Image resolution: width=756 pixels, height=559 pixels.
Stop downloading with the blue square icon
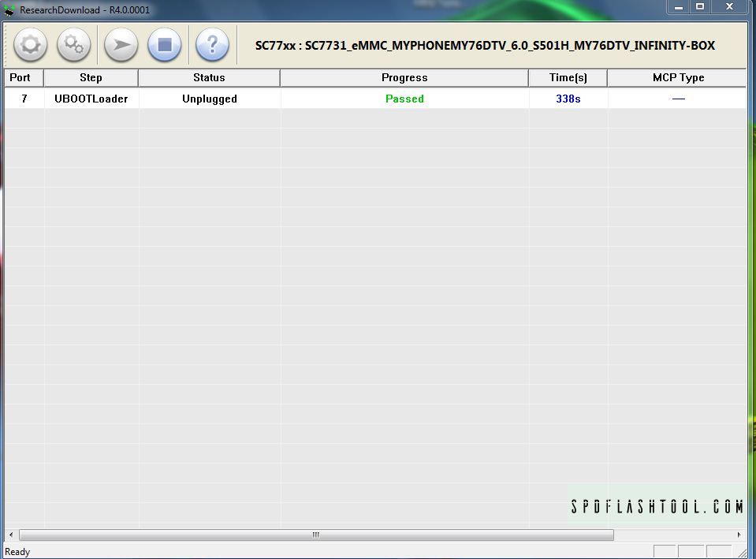tap(165, 45)
